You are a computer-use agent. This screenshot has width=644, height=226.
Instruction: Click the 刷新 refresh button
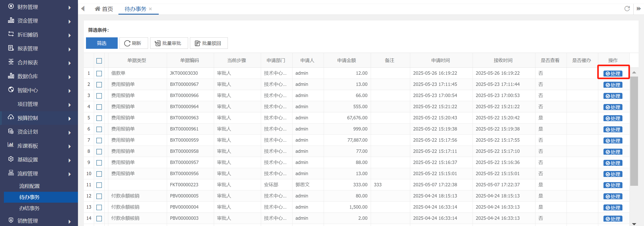(x=134, y=43)
